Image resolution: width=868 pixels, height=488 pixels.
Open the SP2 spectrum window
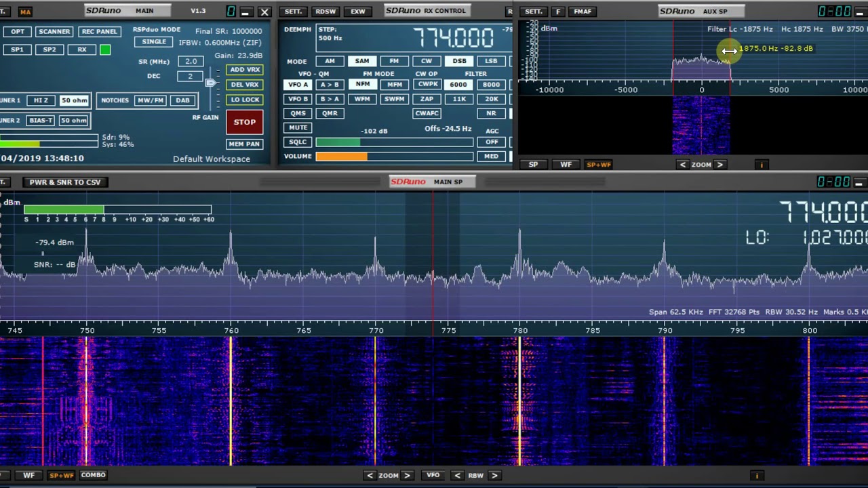[50, 49]
